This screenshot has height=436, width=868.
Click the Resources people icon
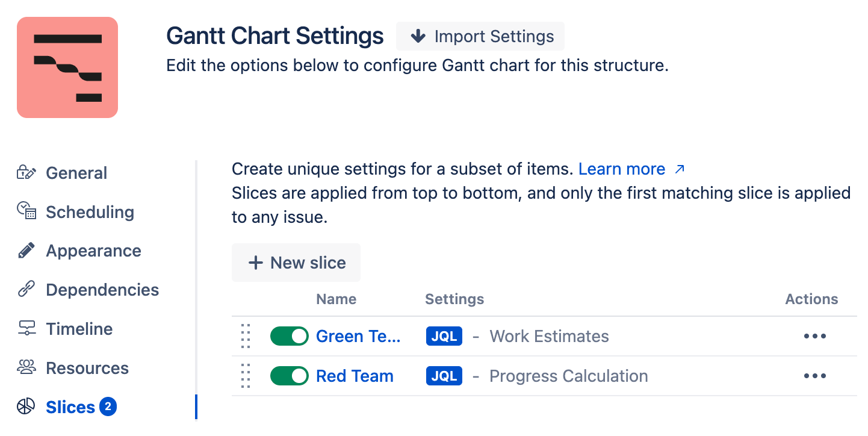coord(26,367)
